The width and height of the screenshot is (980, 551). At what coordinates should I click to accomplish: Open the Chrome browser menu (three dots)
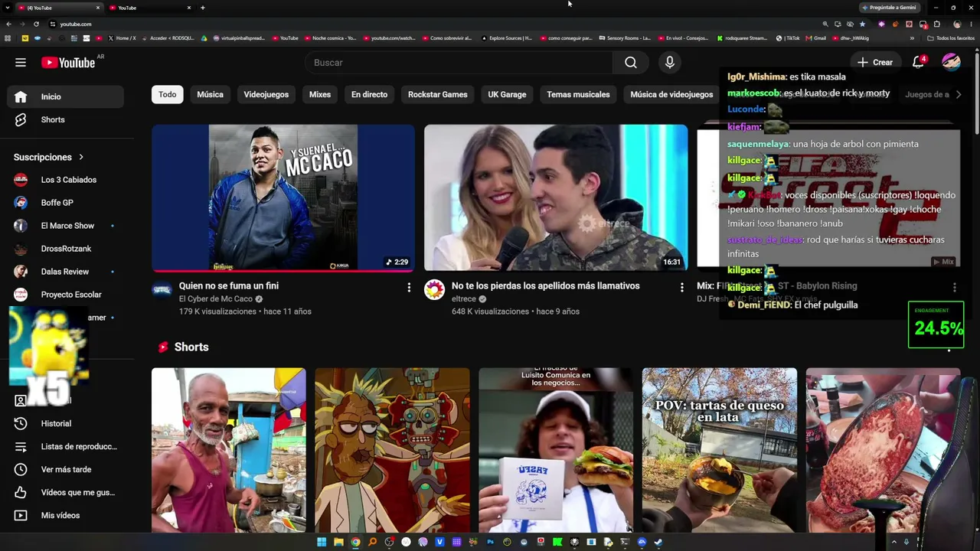972,24
